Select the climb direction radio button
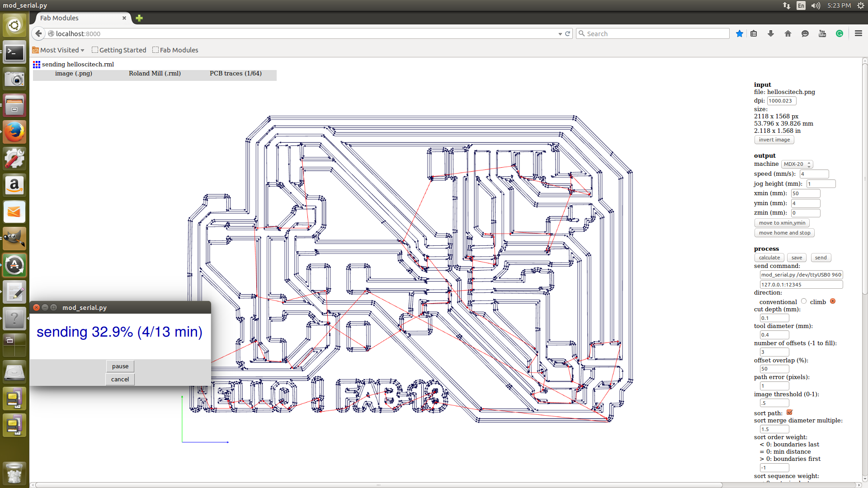 833,301
